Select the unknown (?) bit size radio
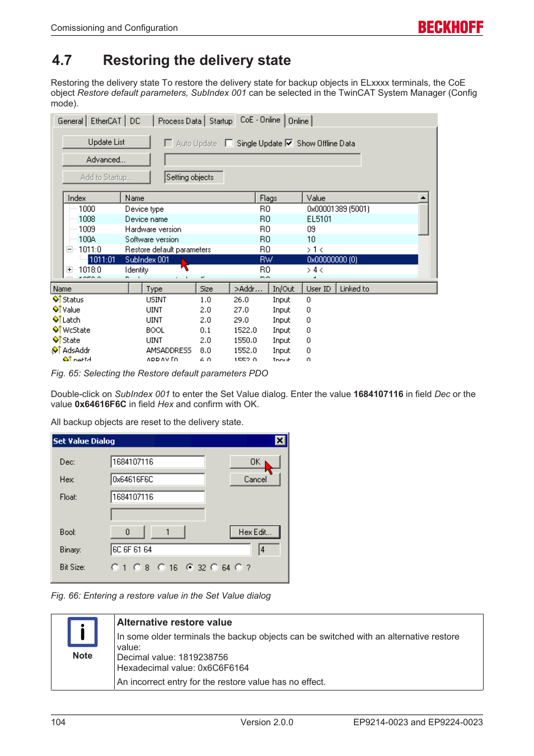Image resolution: width=534 pixels, height=756 pixels. [238, 567]
